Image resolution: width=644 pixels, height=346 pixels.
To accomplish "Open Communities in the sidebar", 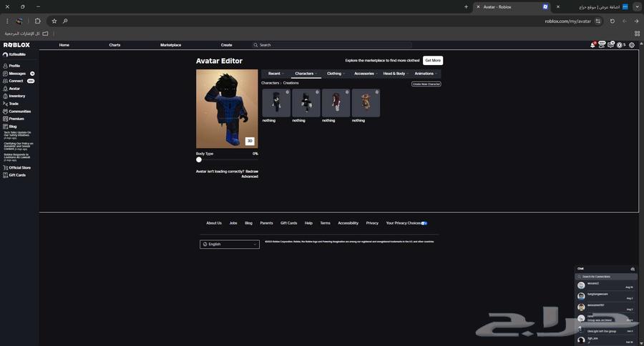I will click(x=17, y=112).
